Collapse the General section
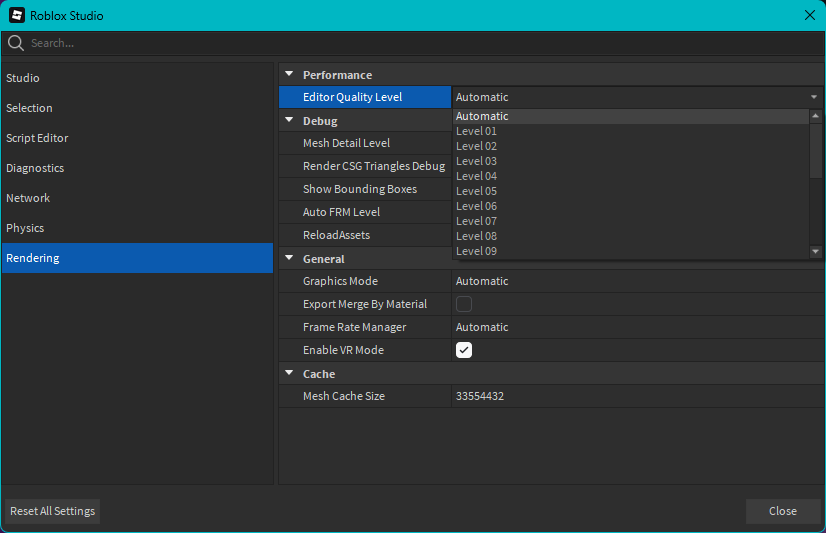Screen dimensions: 826x533 [x=289, y=258]
